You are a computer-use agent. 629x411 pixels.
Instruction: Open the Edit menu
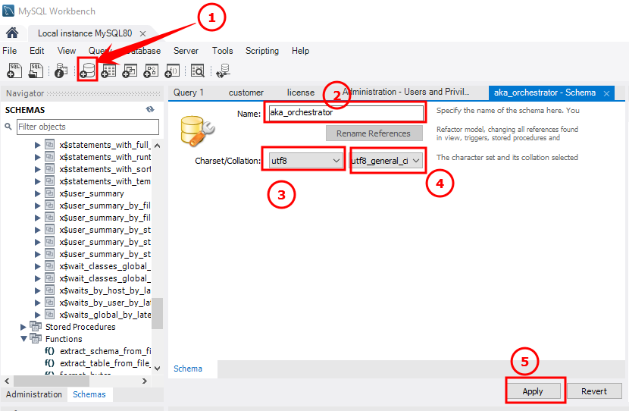[x=37, y=51]
